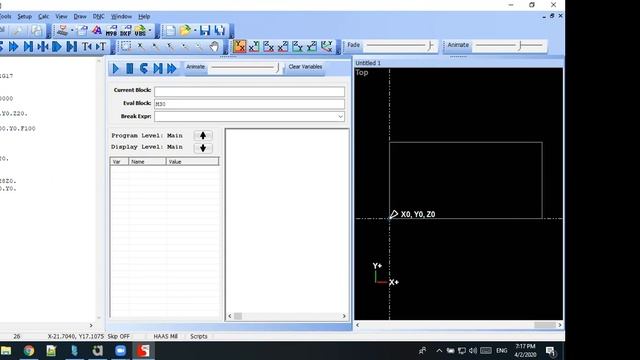Open a file with the folder icon
Image resolution: width=640 pixels, height=360 pixels.
pos(185,31)
